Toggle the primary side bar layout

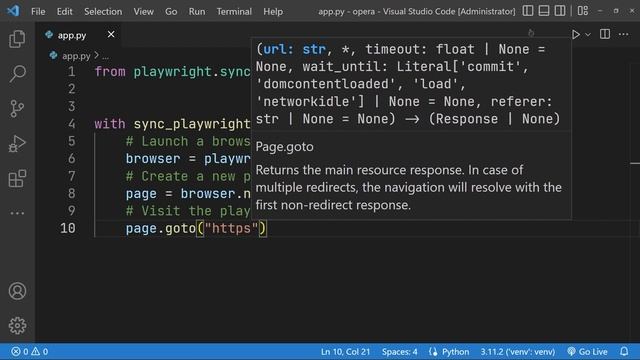coord(528,11)
